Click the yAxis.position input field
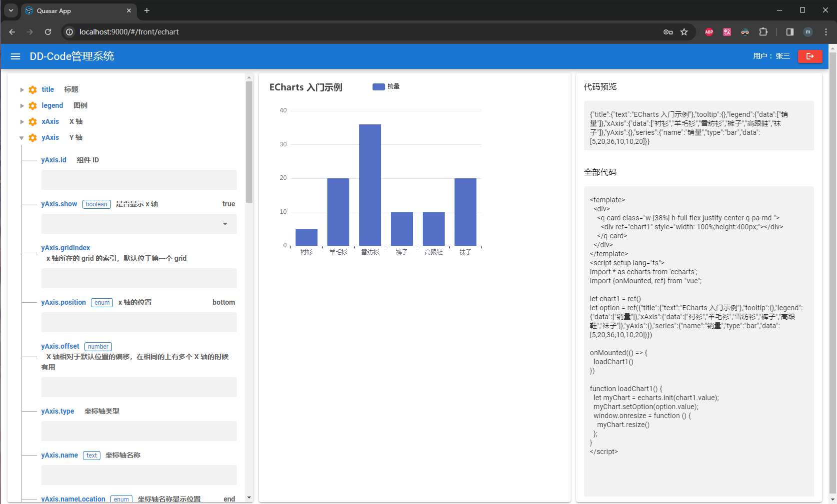 [x=139, y=322]
